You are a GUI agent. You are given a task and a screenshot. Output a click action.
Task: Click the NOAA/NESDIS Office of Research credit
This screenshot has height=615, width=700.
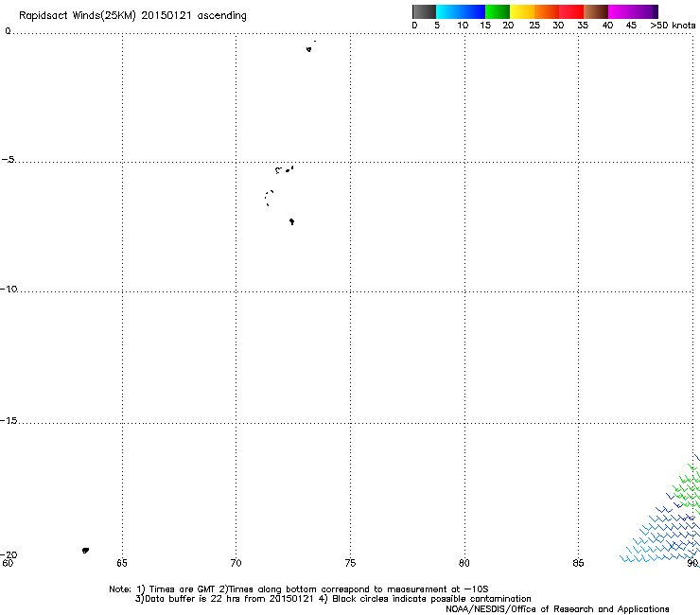557,609
